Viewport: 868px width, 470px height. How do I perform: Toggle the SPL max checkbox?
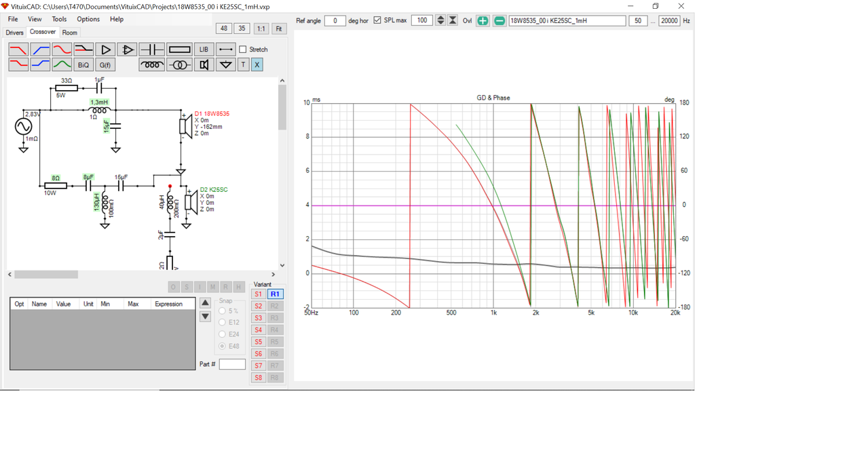pos(377,20)
